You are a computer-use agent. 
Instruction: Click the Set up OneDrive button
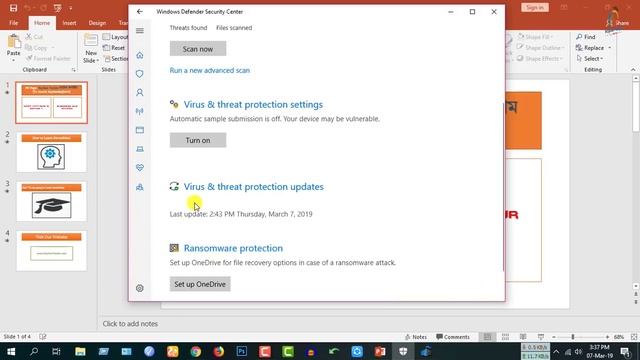200,284
